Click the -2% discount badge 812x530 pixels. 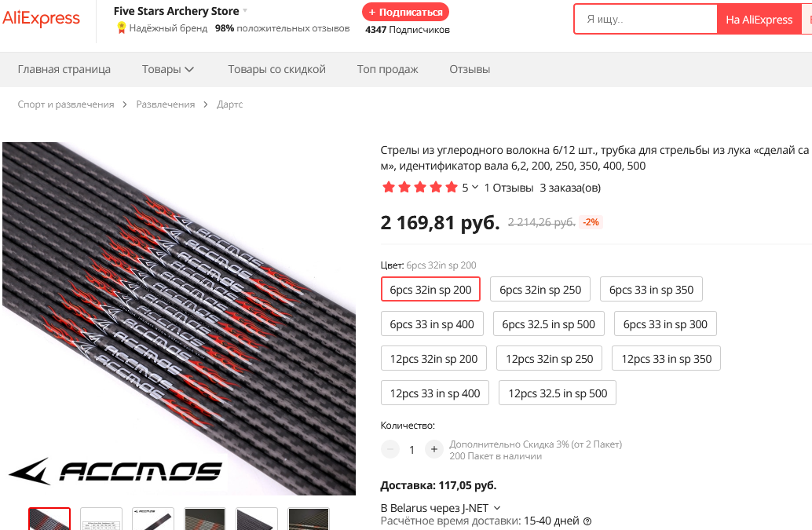pos(591,222)
